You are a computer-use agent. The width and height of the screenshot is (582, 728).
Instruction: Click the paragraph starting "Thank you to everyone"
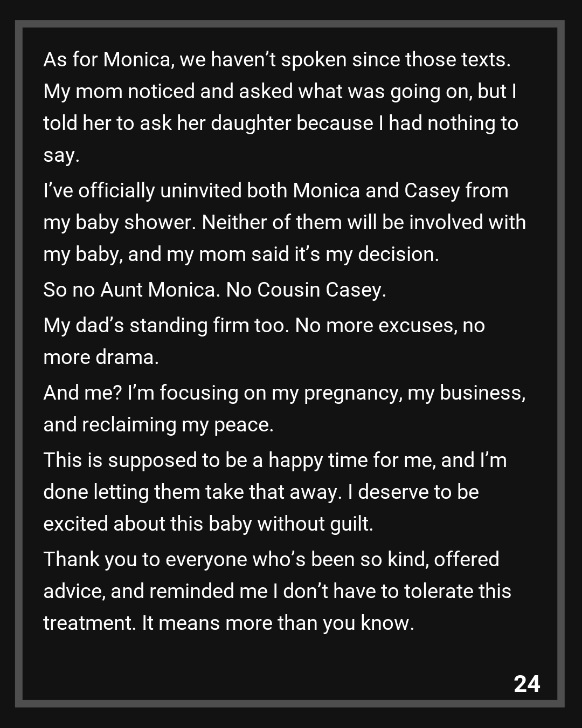pyautogui.click(x=277, y=591)
